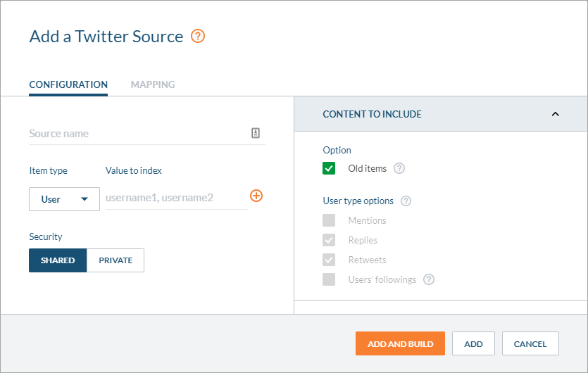Click the Security label
Viewport: 588px width, 373px height.
tap(46, 236)
